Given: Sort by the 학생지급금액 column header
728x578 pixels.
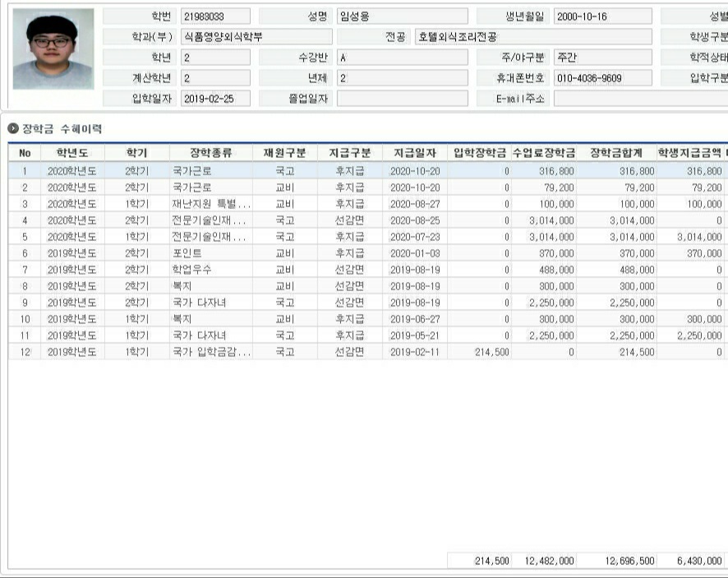Looking at the screenshot, I should point(690,153).
